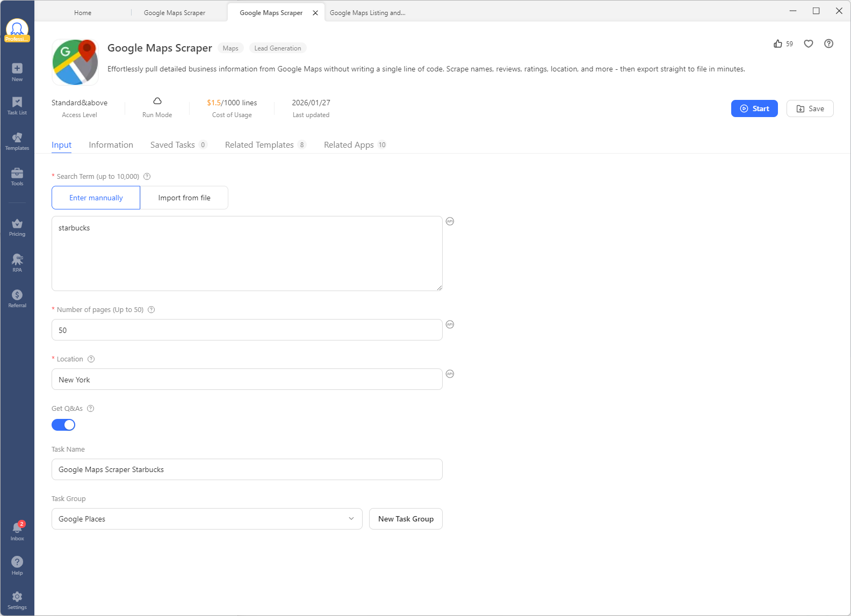Click the Save button

[x=810, y=108]
